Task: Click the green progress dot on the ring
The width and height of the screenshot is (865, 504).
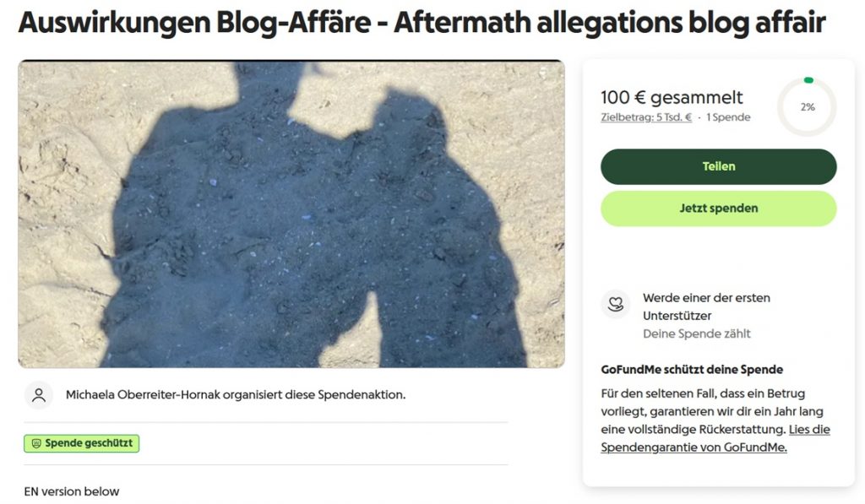Action: click(808, 80)
